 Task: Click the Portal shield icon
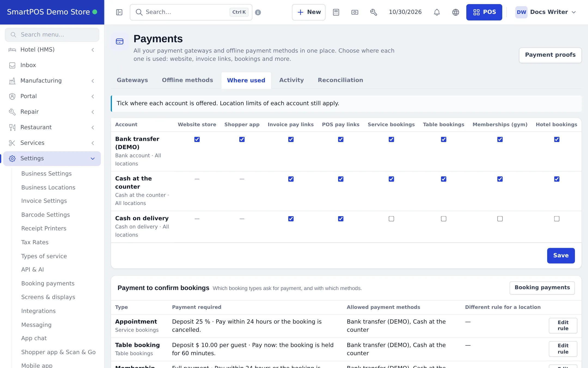point(12,96)
